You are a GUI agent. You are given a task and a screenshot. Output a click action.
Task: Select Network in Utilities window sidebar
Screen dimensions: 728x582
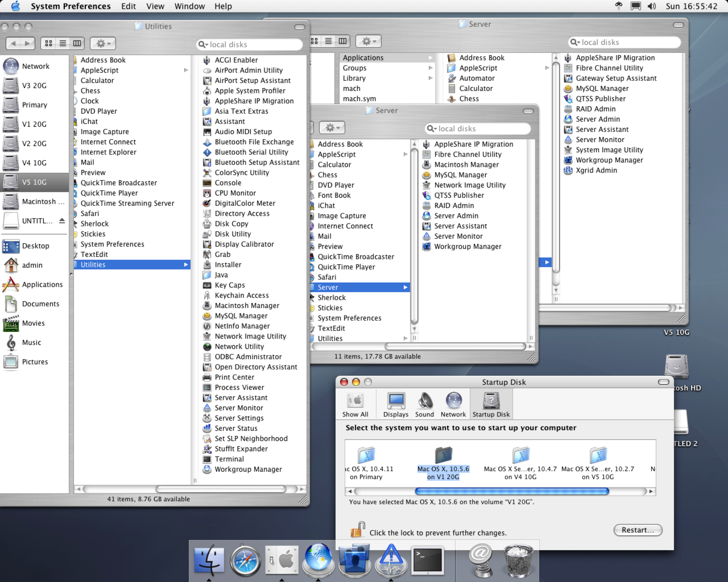click(x=34, y=66)
